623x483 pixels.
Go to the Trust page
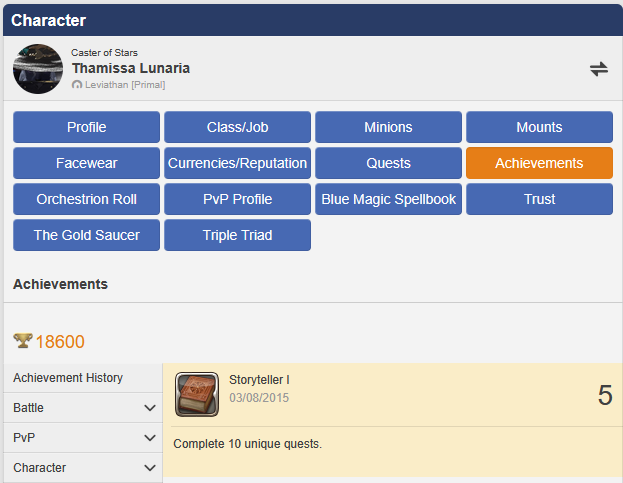pyautogui.click(x=540, y=199)
